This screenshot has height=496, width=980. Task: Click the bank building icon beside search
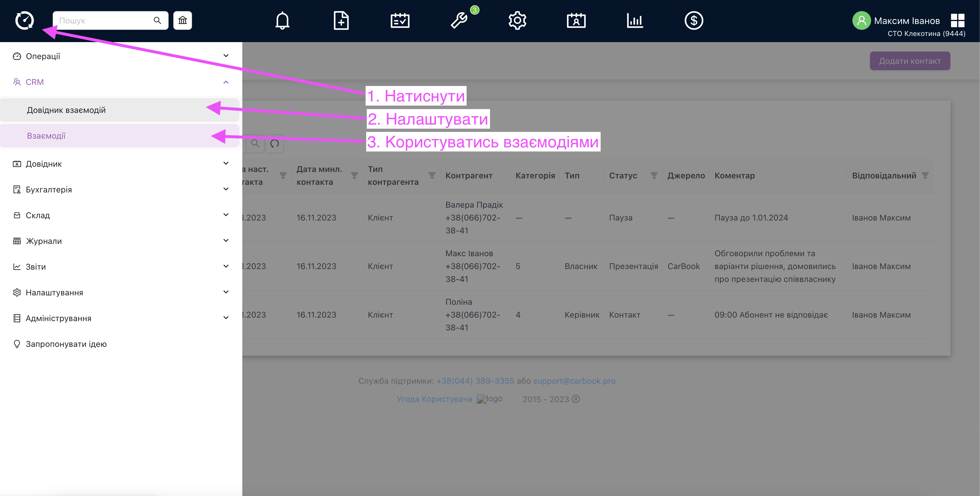[183, 20]
